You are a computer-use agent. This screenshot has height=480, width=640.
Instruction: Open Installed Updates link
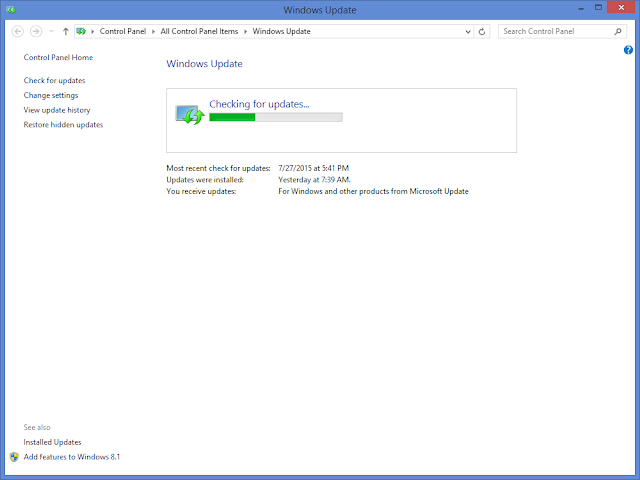[x=52, y=442]
